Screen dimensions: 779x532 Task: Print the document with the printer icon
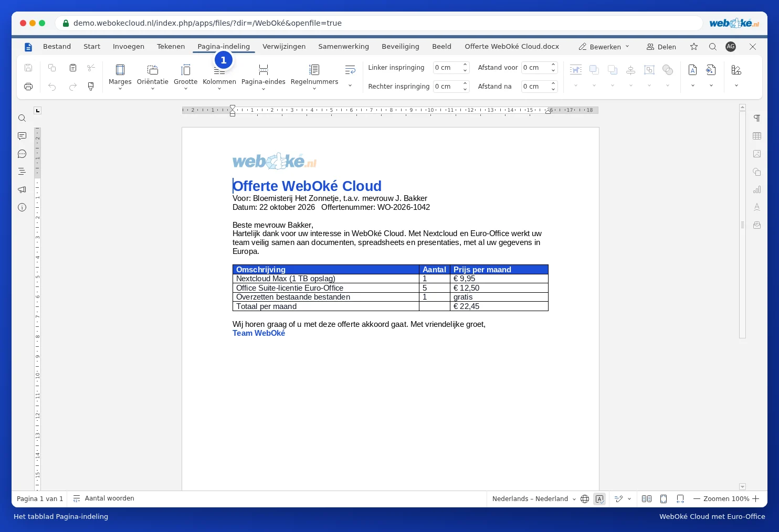coord(28,87)
